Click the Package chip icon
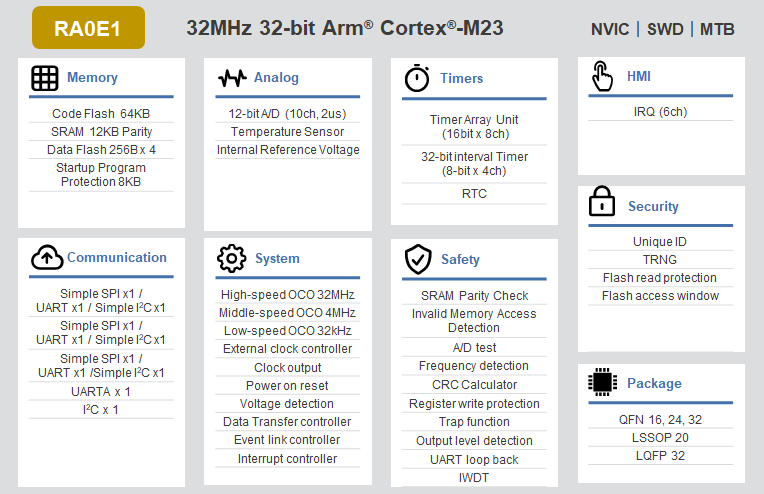This screenshot has height=494, width=764. coord(602,383)
